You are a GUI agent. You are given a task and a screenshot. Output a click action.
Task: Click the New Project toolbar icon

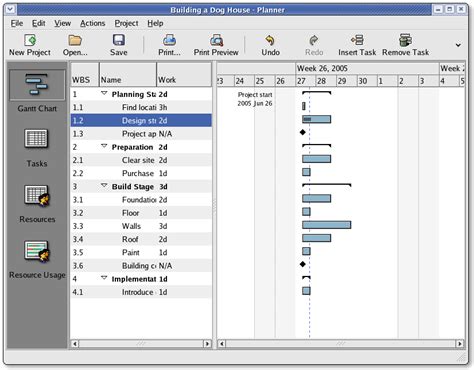30,40
